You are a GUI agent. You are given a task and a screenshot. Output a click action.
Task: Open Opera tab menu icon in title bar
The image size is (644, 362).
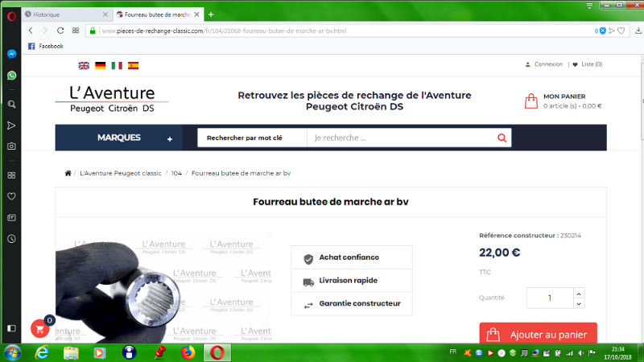click(x=589, y=6)
